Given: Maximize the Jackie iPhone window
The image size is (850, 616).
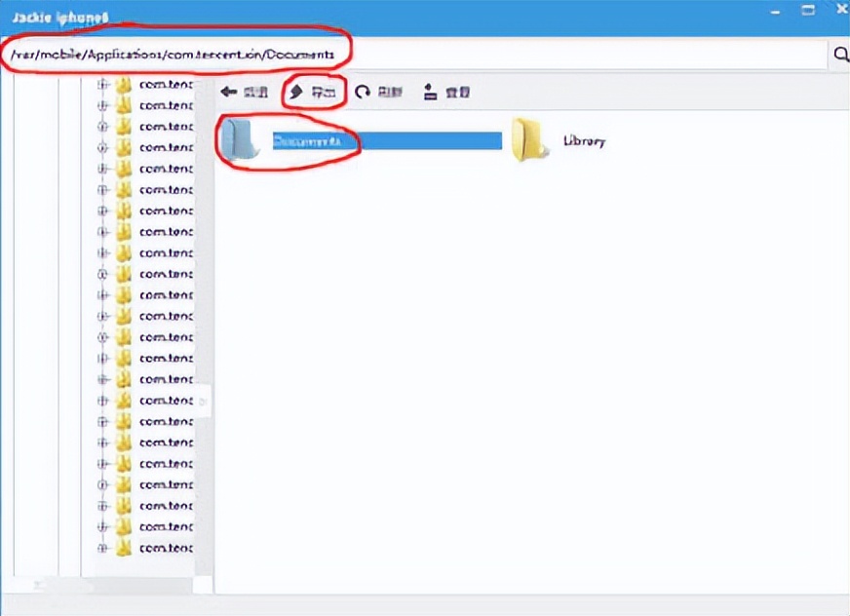Looking at the screenshot, I should coord(808,11).
